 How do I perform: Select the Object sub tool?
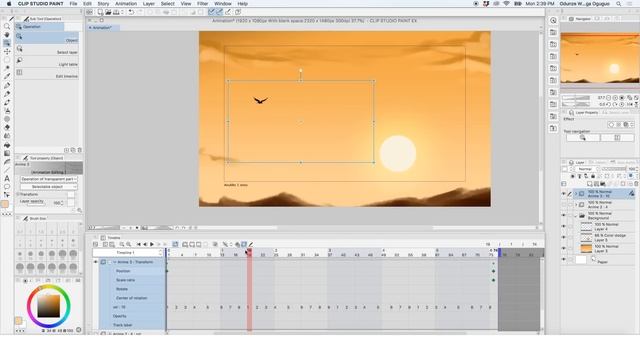[47, 38]
